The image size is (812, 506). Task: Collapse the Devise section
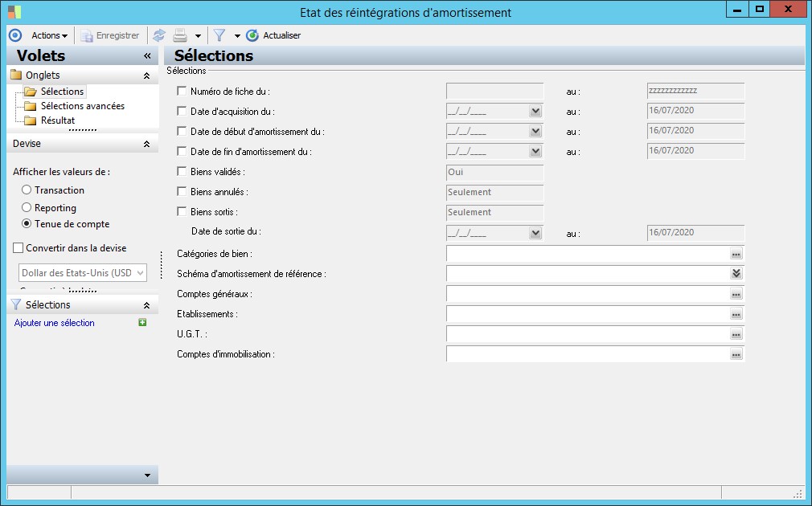coord(146,144)
